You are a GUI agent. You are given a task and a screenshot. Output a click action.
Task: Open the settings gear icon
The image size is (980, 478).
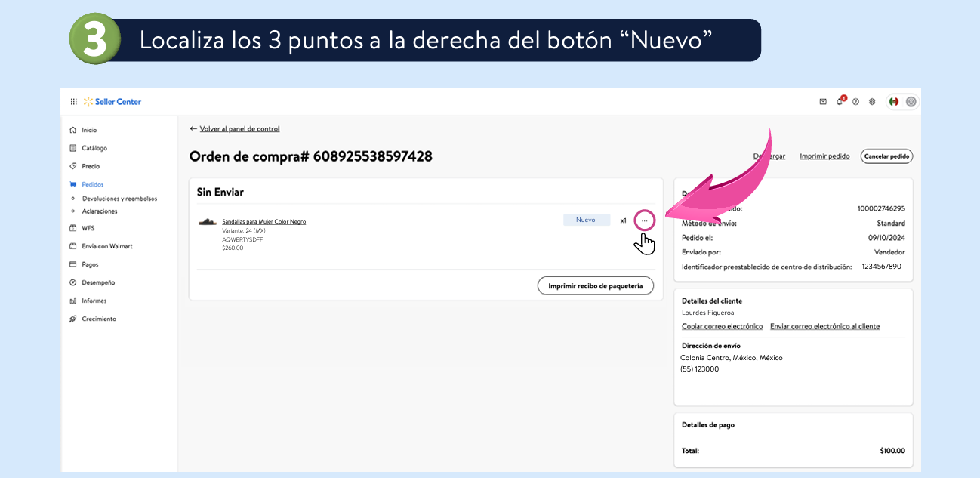point(872,102)
